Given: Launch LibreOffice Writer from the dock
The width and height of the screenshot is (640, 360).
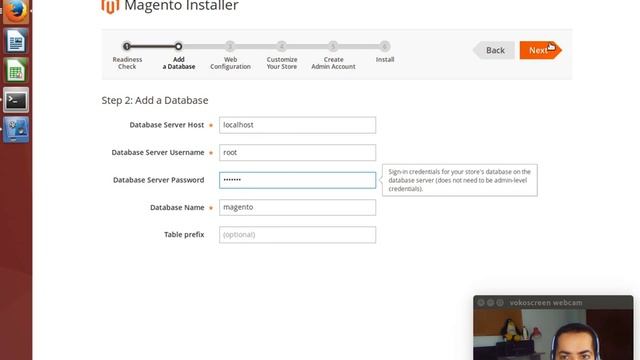Looking at the screenshot, I should click(16, 41).
